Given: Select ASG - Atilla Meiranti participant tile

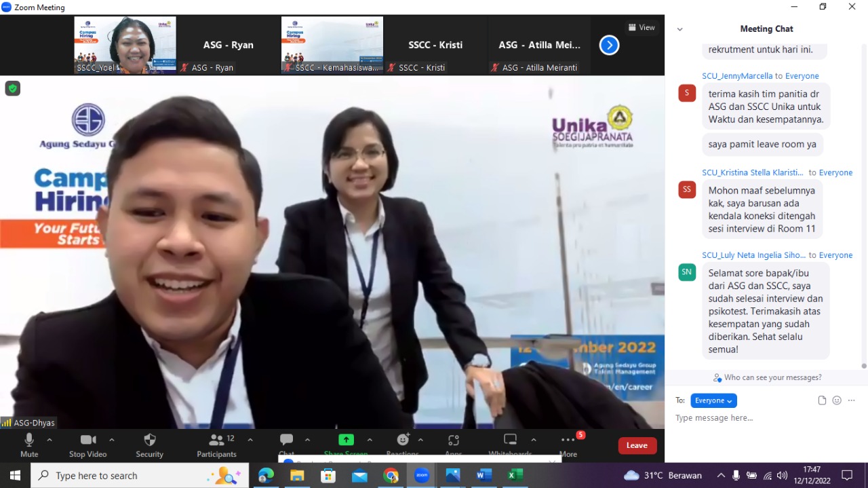Looking at the screenshot, I should click(x=539, y=45).
